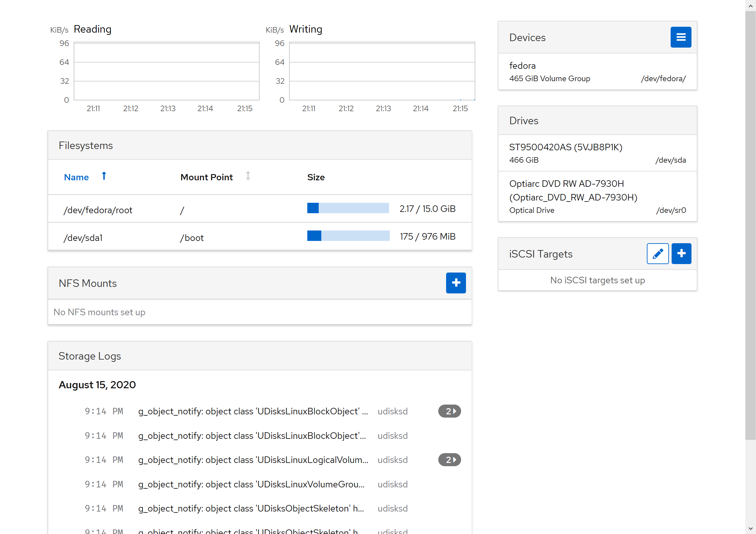Screen dimensions: 756x534
Task: Click the /boot usage bar
Action: coord(348,236)
